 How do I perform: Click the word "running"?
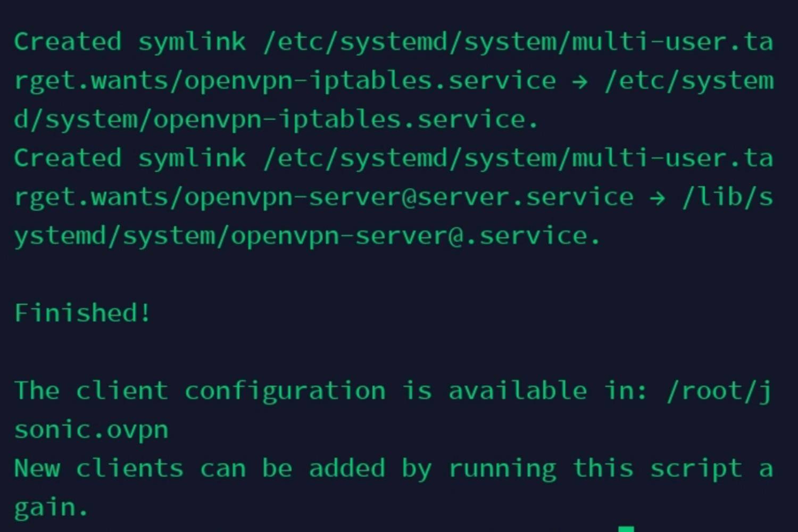(x=503, y=469)
